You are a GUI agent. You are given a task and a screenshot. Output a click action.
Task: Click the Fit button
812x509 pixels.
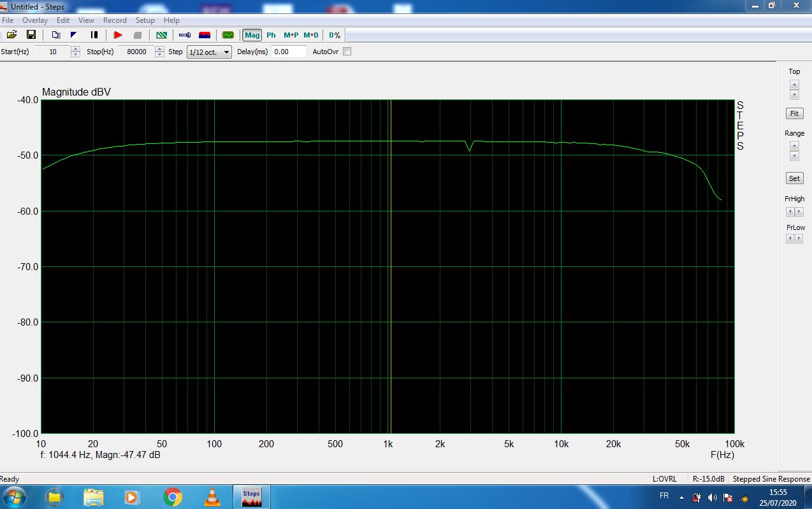point(794,113)
